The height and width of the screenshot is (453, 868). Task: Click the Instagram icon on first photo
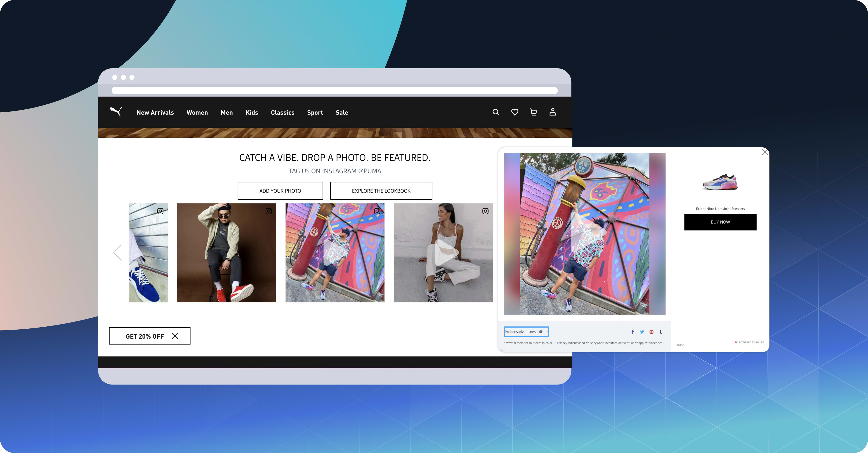click(x=161, y=211)
